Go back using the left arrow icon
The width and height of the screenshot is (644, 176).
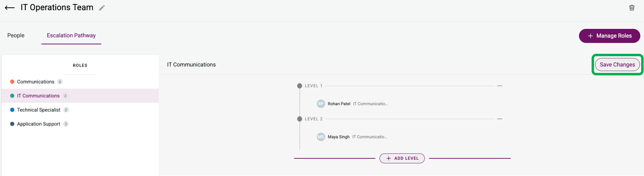10,8
